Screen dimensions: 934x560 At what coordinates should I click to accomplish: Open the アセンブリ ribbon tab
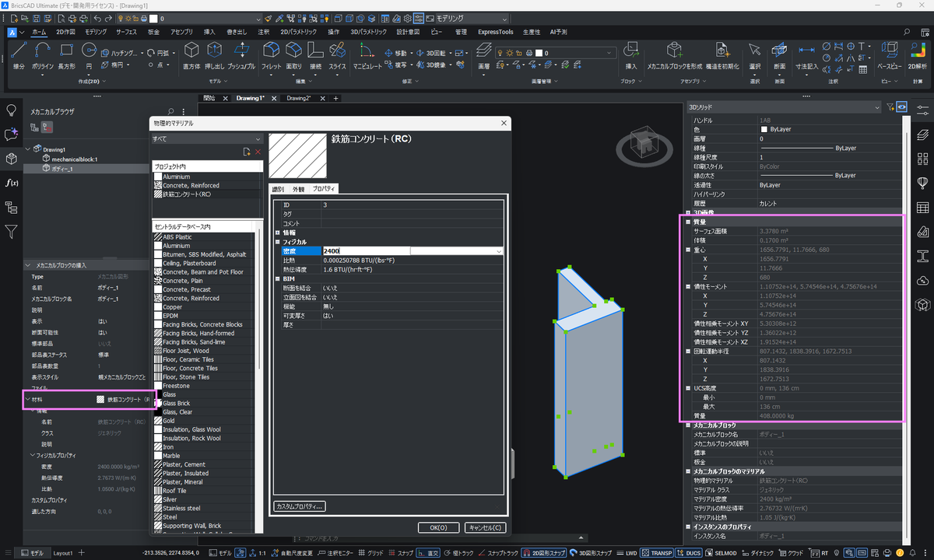pos(181,32)
